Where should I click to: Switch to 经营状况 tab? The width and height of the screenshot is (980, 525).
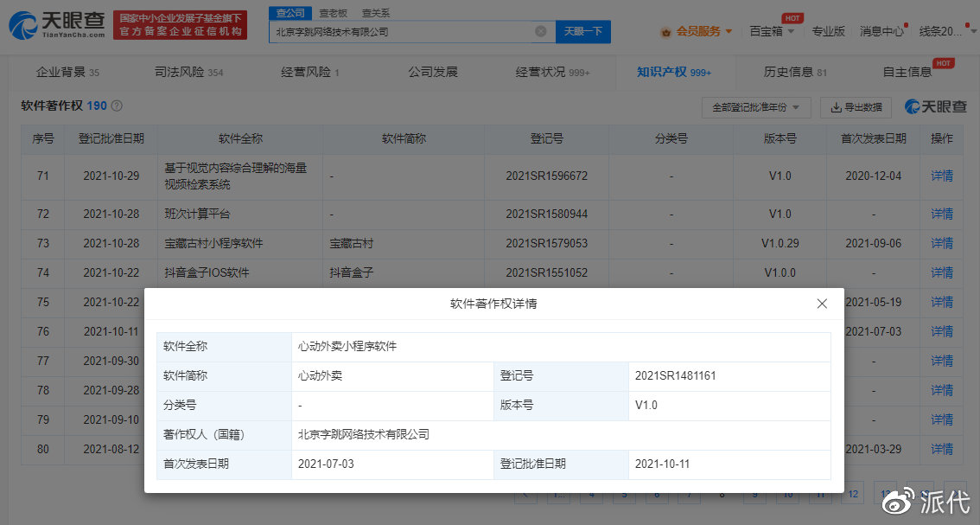[x=552, y=72]
